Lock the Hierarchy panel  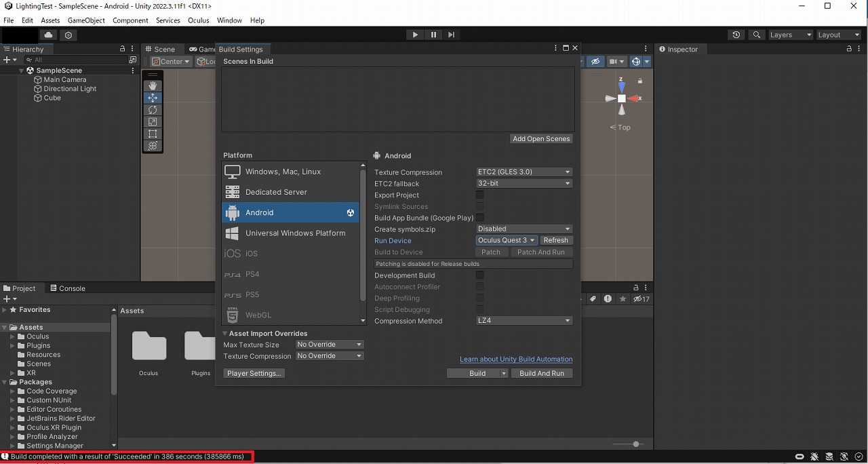tap(123, 49)
